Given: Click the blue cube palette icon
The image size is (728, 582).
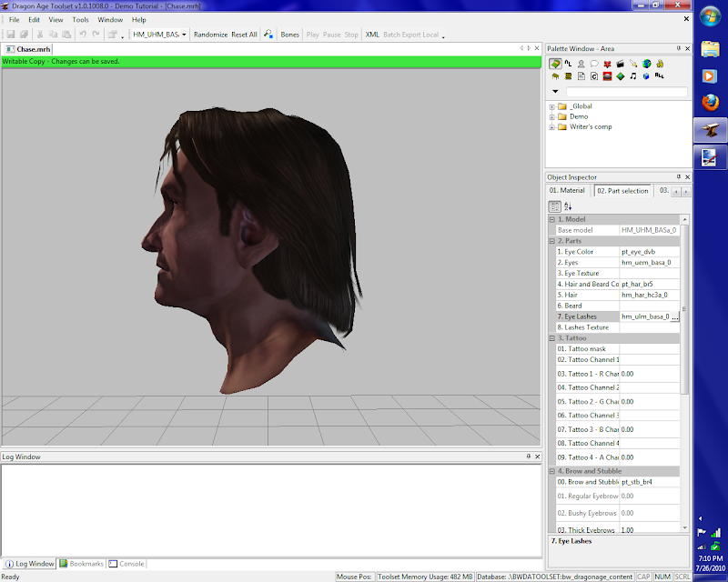Looking at the screenshot, I should click(646, 77).
